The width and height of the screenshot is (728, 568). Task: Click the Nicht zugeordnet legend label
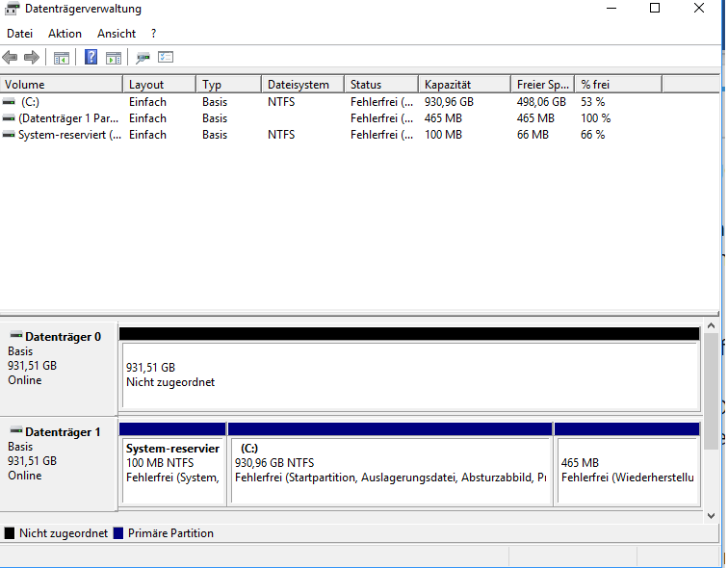pos(64,533)
